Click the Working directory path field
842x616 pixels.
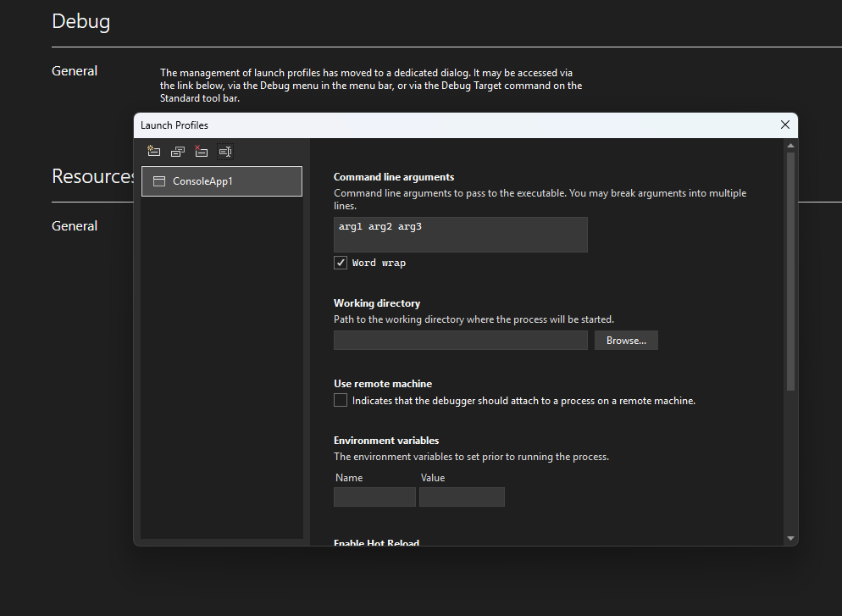[x=460, y=341]
